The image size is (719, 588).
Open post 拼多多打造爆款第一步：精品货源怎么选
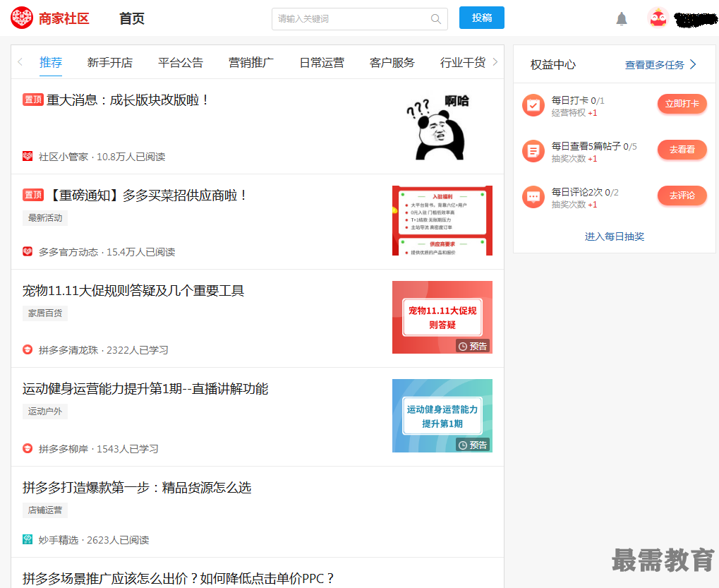[137, 488]
